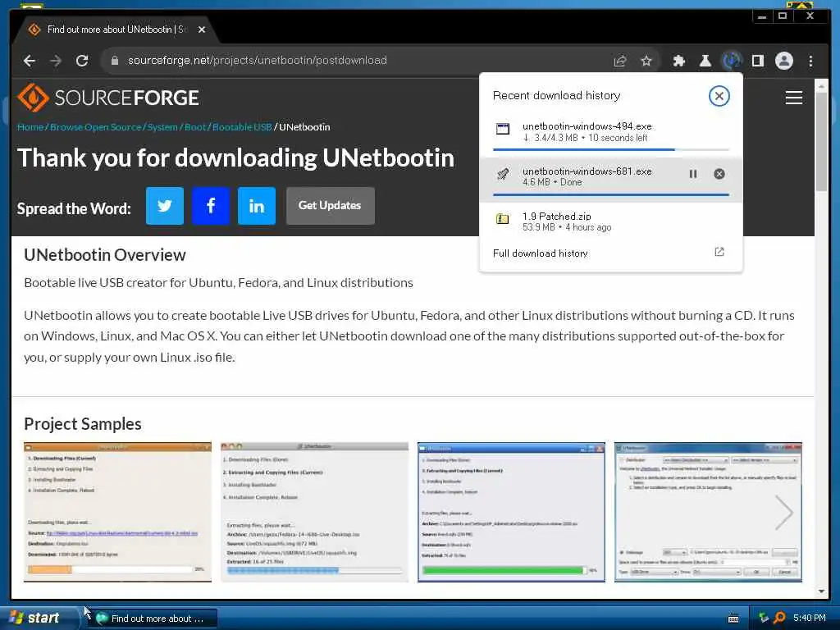Open the Extensions puzzle icon
Image resolution: width=840 pixels, height=630 pixels.
pyautogui.click(x=678, y=61)
